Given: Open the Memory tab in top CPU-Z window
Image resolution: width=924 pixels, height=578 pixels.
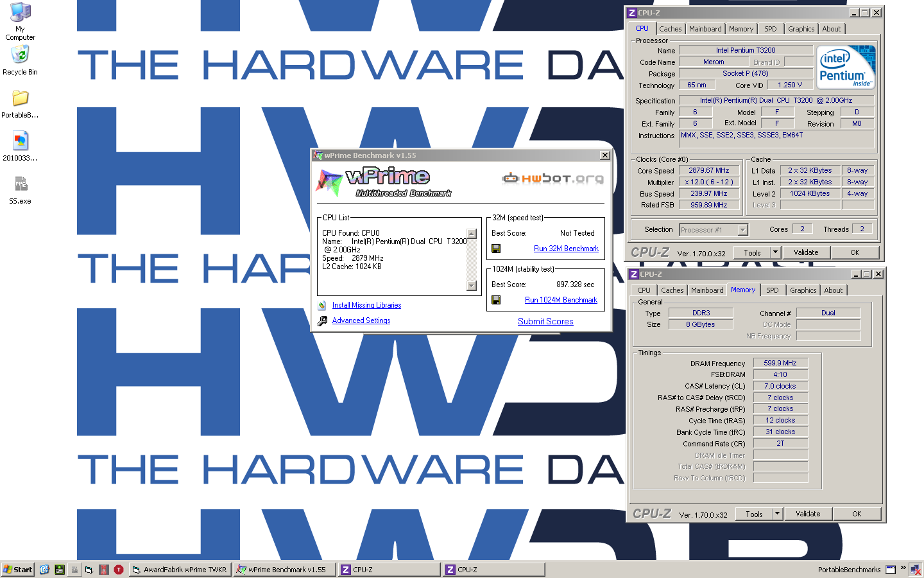Looking at the screenshot, I should (741, 29).
